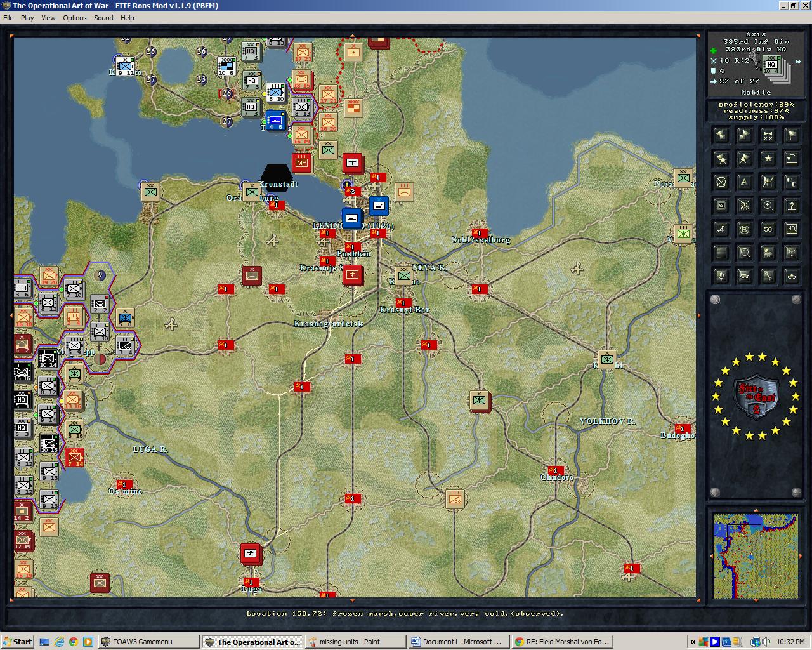Image resolution: width=812 pixels, height=650 pixels.
Task: Select the red MP unit near Kronstadt
Action: [301, 163]
